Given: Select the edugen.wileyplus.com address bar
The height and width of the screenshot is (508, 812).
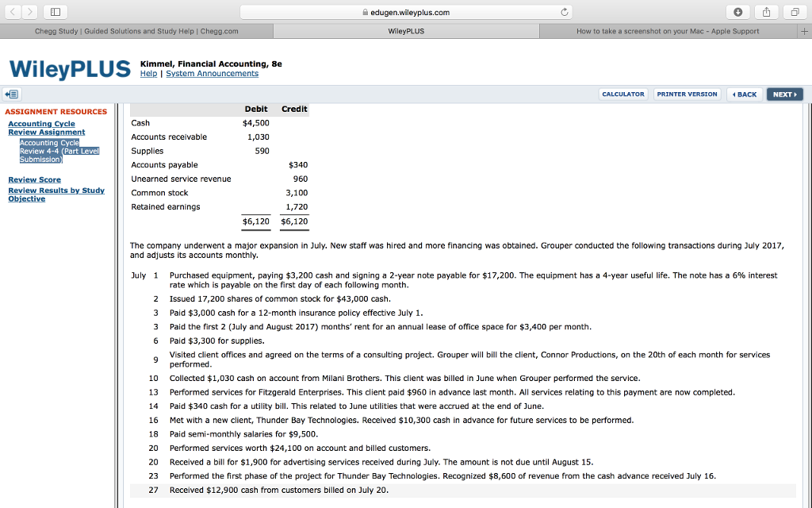Looking at the screenshot, I should click(x=406, y=12).
